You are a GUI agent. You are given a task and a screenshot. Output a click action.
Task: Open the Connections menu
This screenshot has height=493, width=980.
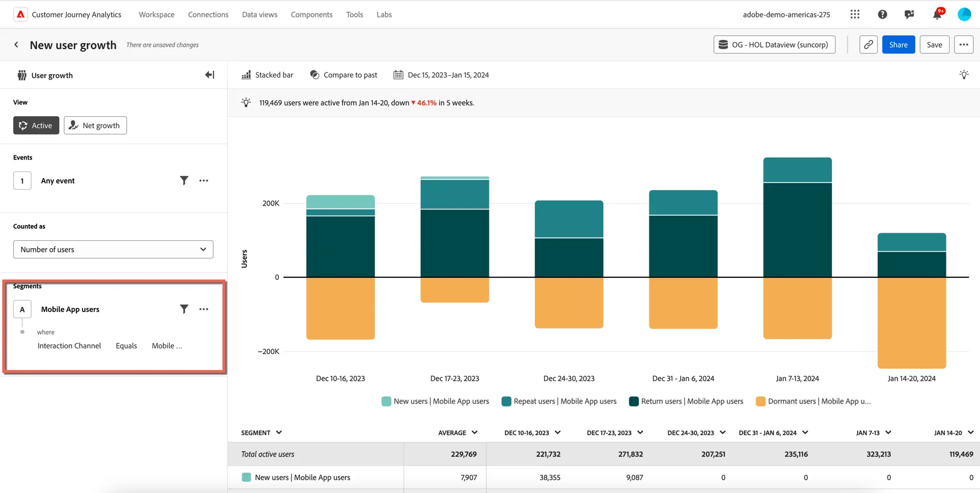tap(208, 14)
